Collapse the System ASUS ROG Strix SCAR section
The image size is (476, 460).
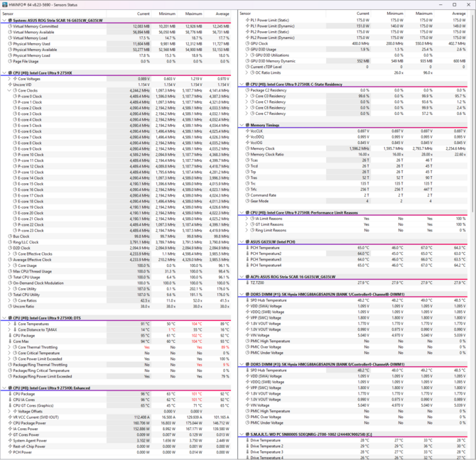4,21
